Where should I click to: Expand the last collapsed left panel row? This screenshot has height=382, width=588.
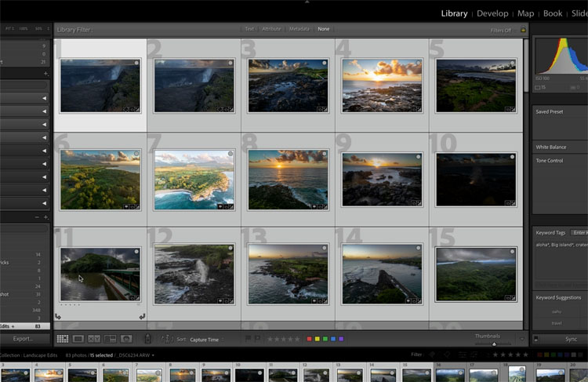click(44, 203)
